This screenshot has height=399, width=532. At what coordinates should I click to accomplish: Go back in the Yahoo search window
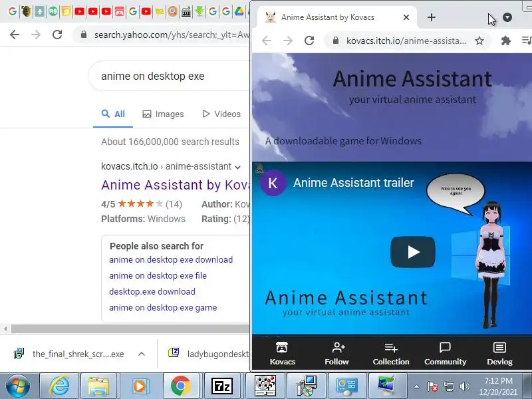[x=15, y=35]
